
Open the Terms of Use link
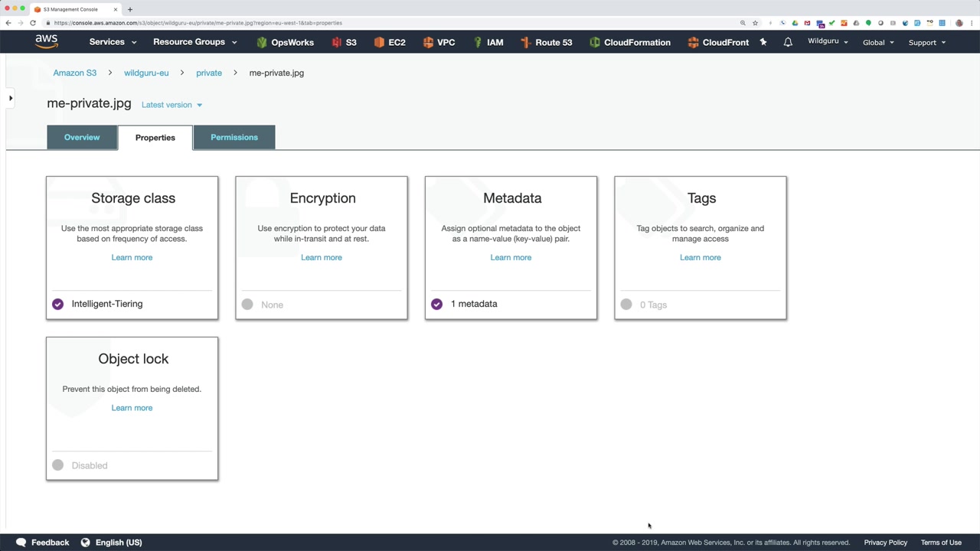coord(941,543)
